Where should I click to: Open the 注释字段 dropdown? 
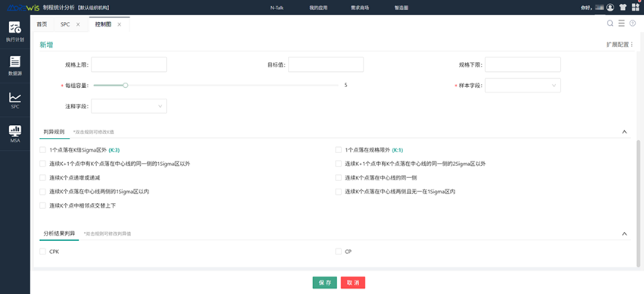129,106
